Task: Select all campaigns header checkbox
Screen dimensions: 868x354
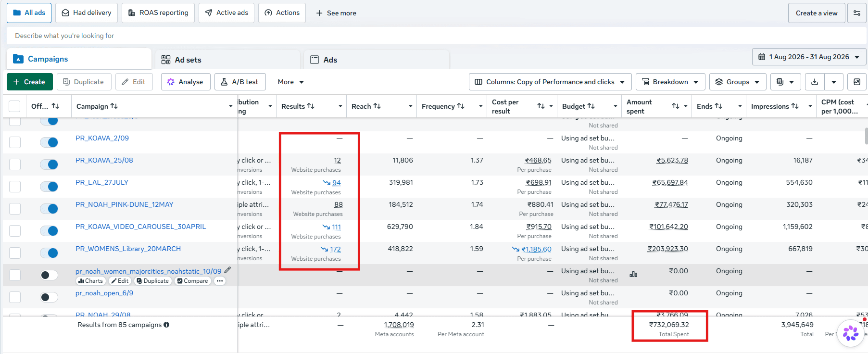Action: coord(15,106)
